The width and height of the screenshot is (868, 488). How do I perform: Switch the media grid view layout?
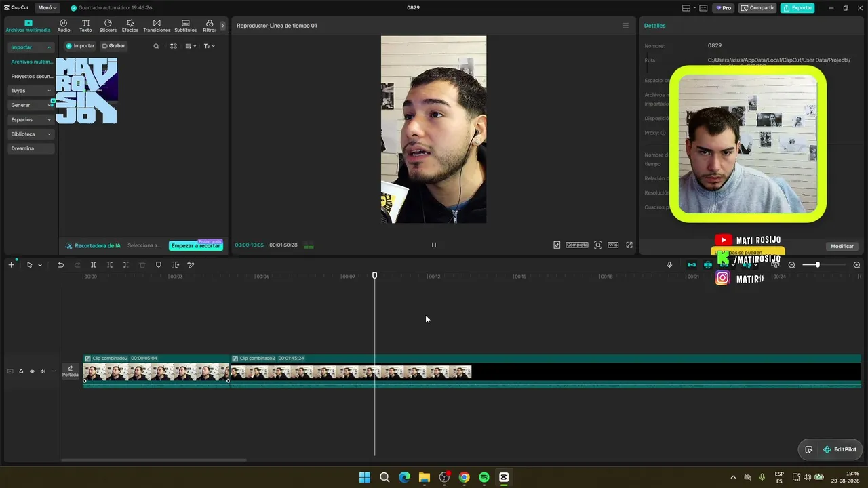tap(174, 46)
